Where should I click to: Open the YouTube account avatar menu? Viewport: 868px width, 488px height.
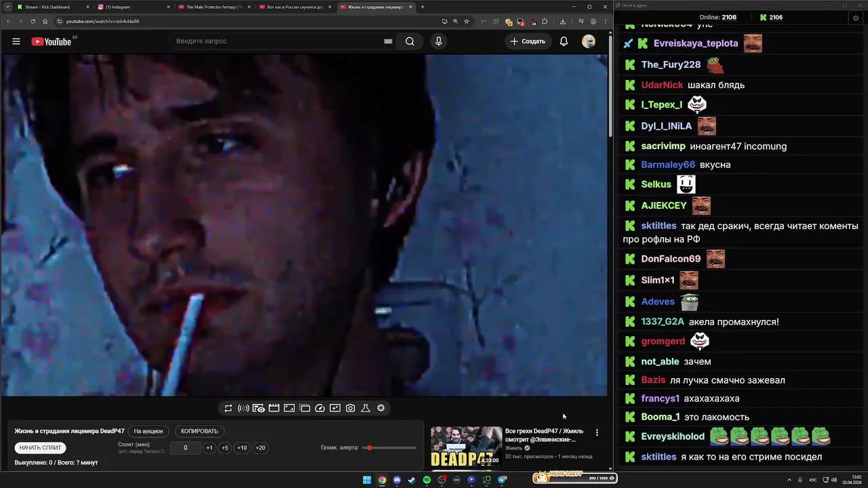click(589, 41)
